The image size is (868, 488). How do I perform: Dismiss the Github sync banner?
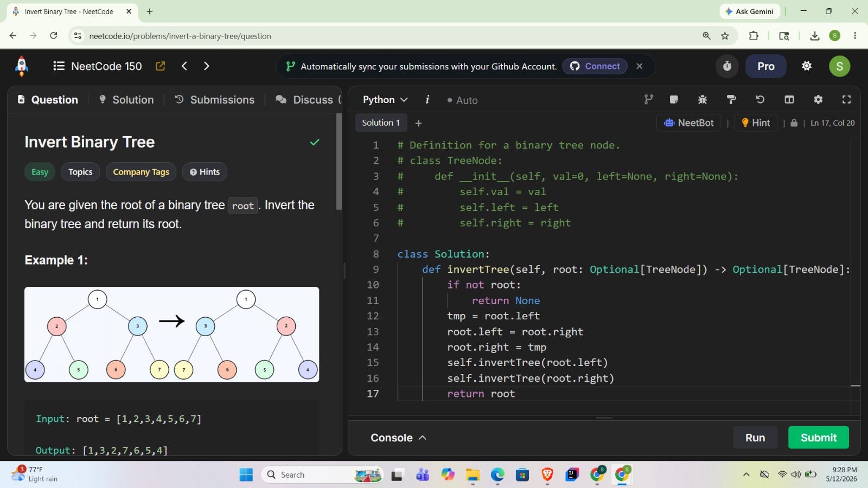(640, 66)
